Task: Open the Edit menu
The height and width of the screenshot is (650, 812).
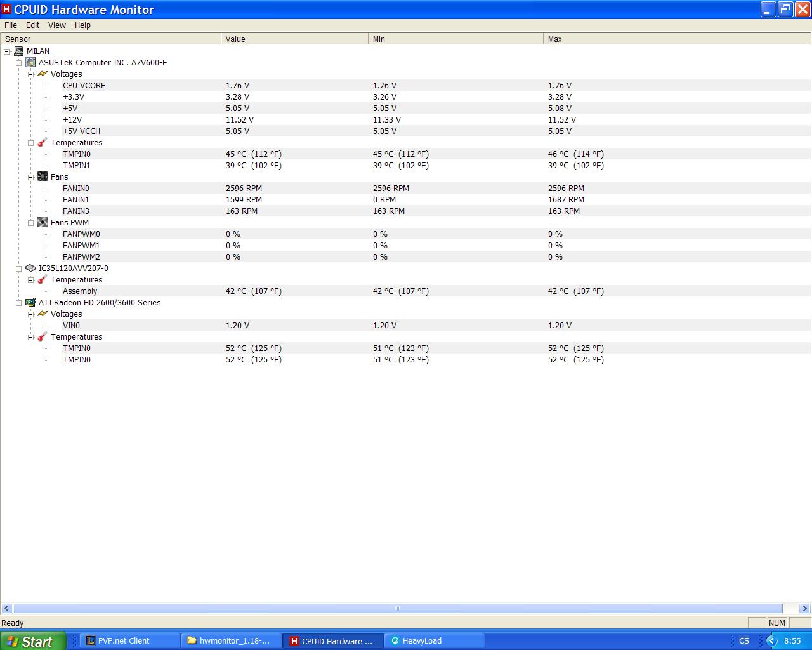Action: point(33,25)
